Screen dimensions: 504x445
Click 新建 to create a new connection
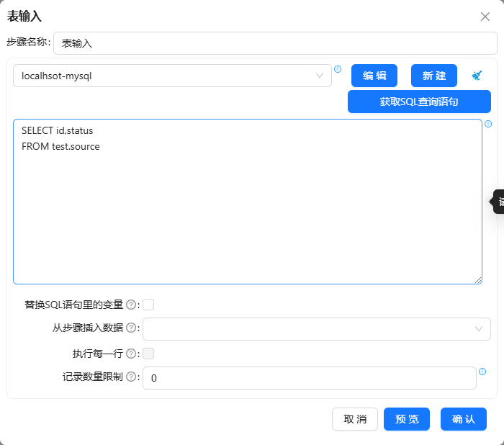coord(434,76)
